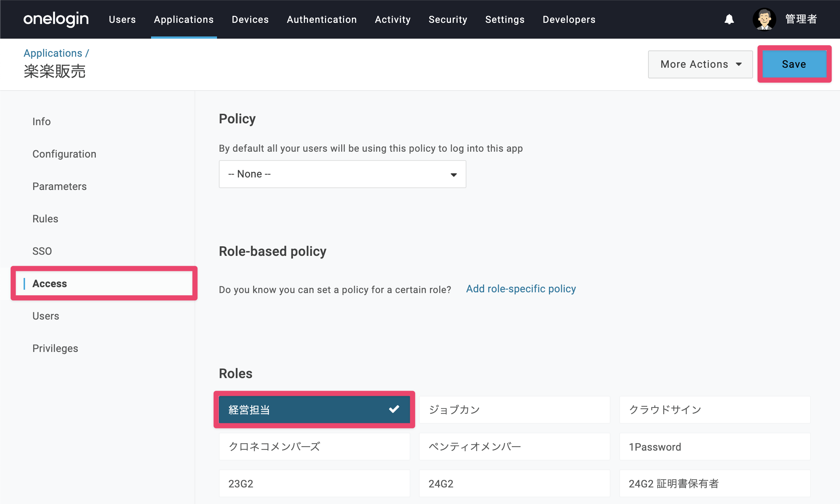Open the notifications bell
The width and height of the screenshot is (840, 504).
729,19
